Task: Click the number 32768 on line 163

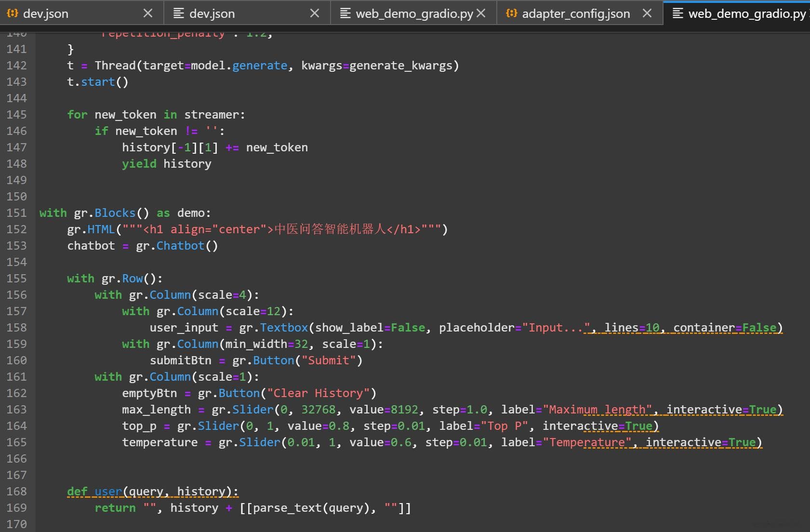Action: [x=319, y=410]
